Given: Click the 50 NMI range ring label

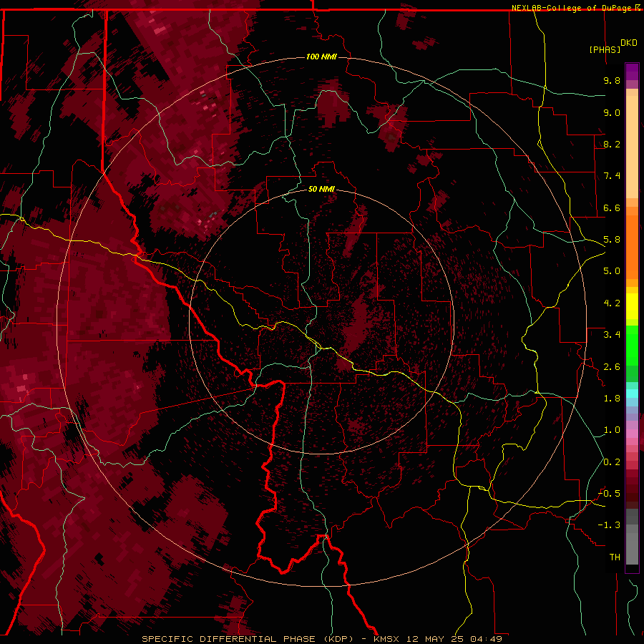Looking at the screenshot, I should coord(321,189).
